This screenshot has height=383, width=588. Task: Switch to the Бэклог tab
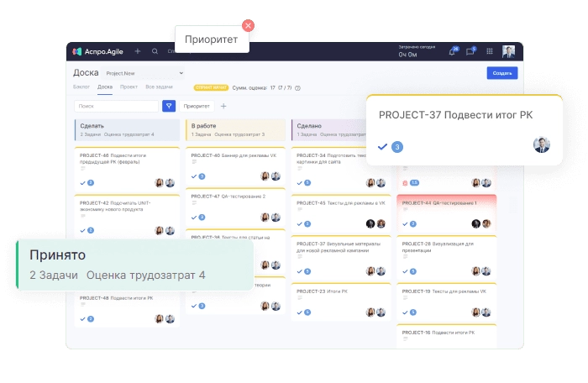tap(81, 87)
